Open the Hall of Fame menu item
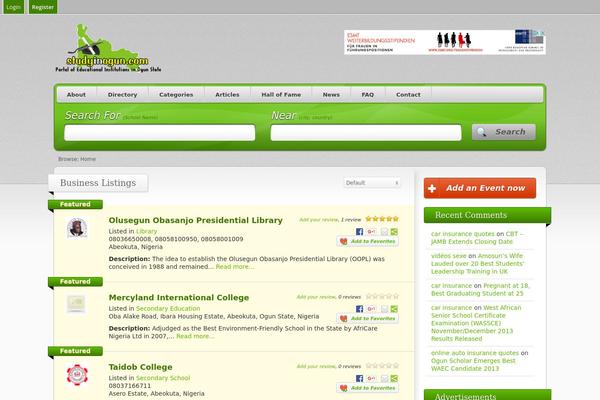The height and width of the screenshot is (400, 600). point(281,95)
